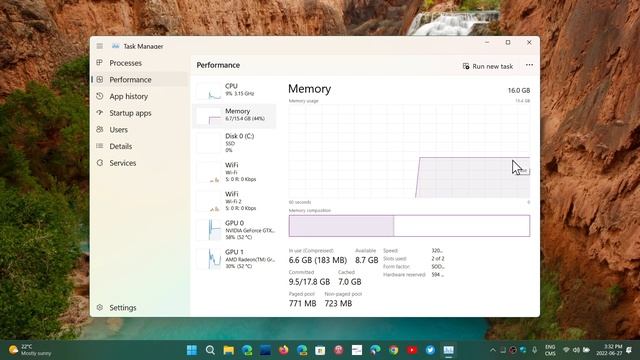Viewport: 640px width, 360px height.
Task: Click the memory usage graph
Action: click(409, 151)
